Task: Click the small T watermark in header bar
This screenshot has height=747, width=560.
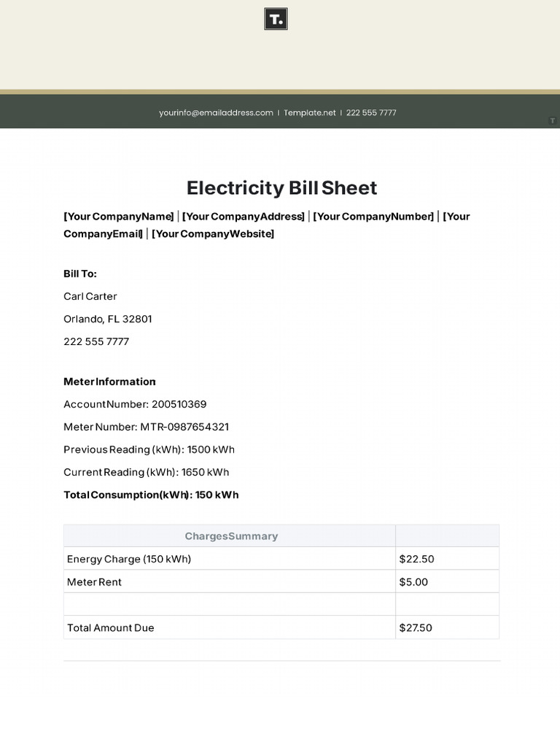Action: pyautogui.click(x=553, y=120)
